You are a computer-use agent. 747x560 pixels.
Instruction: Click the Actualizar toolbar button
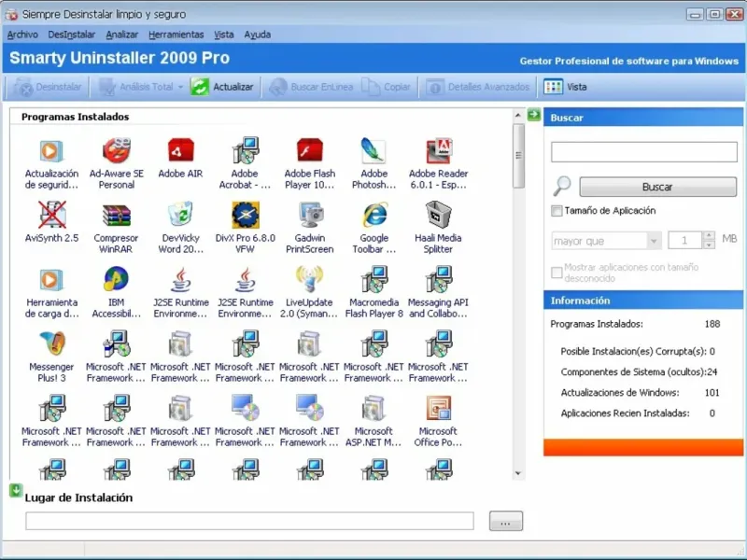click(x=223, y=87)
